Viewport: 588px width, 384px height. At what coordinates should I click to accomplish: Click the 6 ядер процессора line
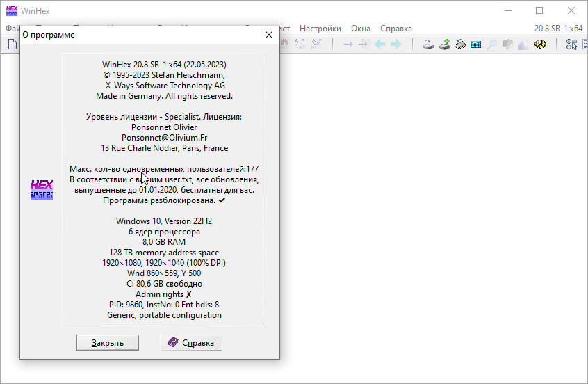point(164,232)
